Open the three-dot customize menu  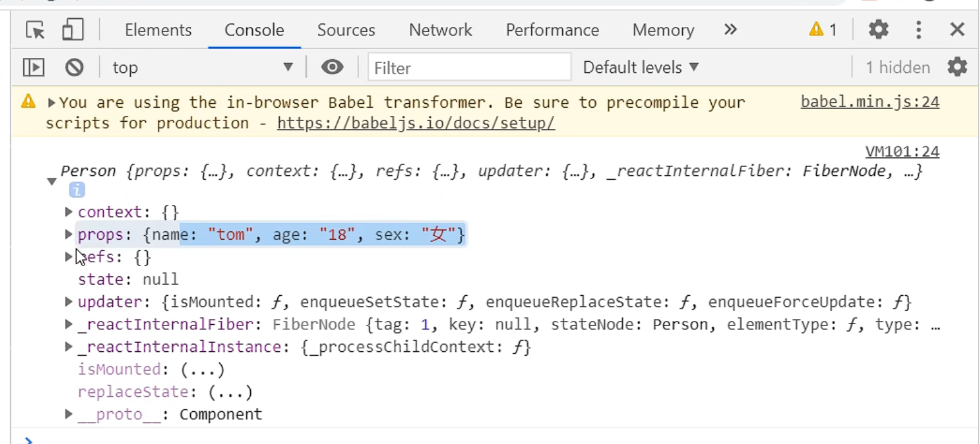918,30
